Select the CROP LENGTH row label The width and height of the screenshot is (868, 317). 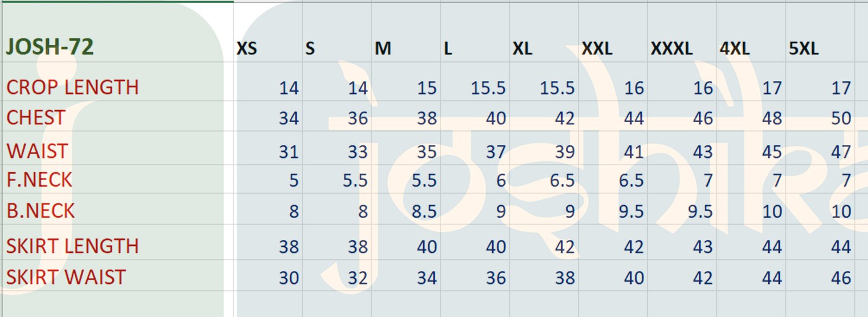73,87
